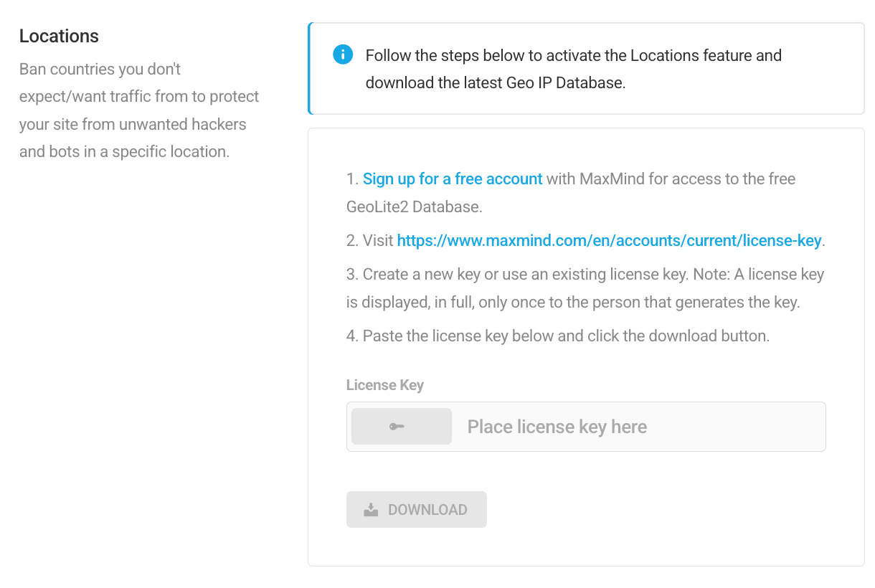Visit the MaxMind license-key URL link
This screenshot has height=588, width=875.
(609, 240)
